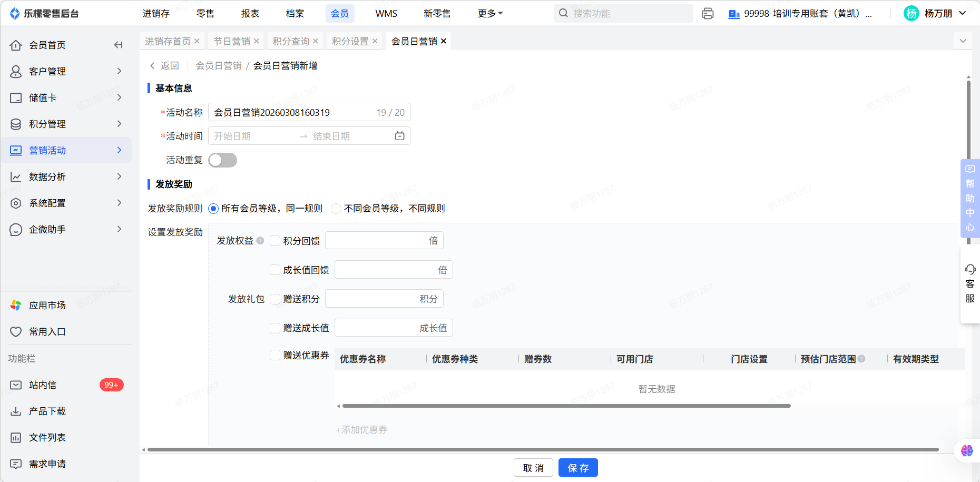The width and height of the screenshot is (980, 482).
Task: Click the help icon beside 发放权益
Action: (260, 241)
